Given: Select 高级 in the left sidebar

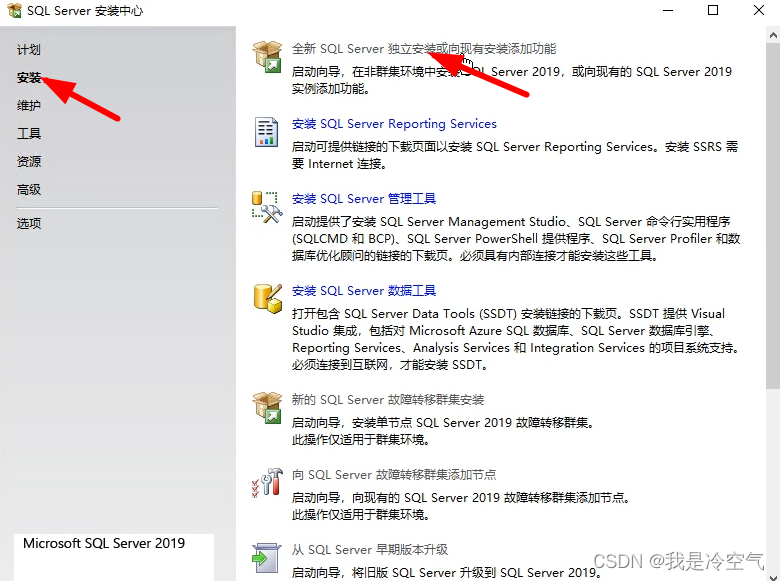Looking at the screenshot, I should (x=28, y=189).
